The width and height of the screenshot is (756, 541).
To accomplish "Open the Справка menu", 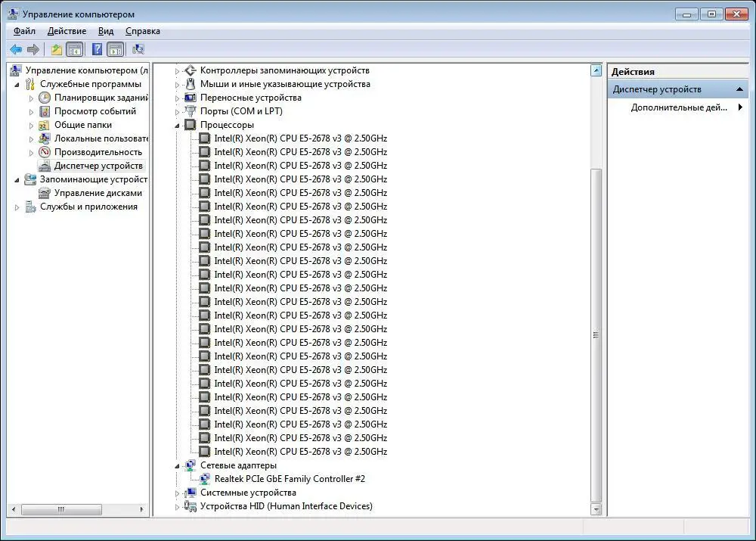I will point(143,31).
